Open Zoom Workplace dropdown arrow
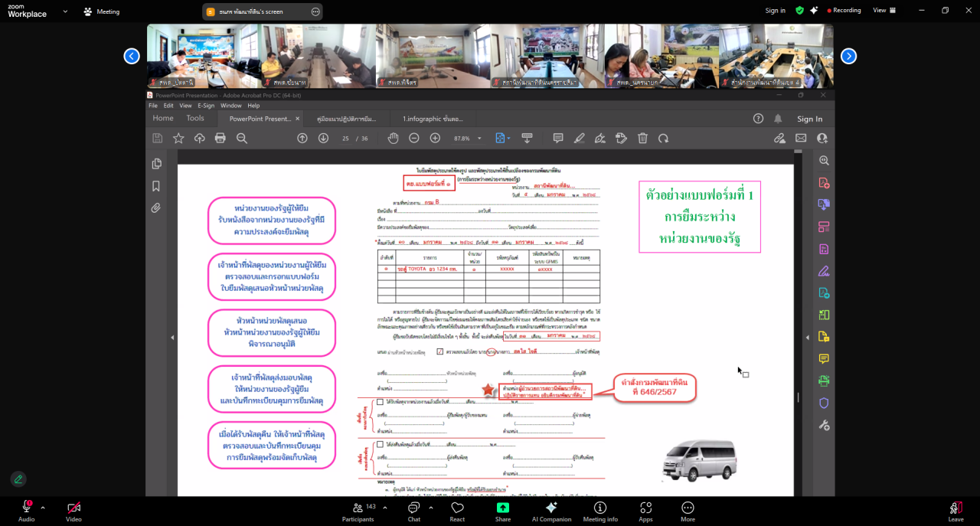 point(65,11)
